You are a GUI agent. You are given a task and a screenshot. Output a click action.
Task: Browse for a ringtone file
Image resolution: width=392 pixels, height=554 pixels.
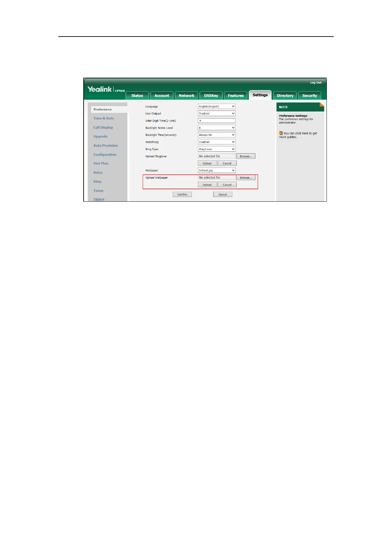pyautogui.click(x=246, y=156)
